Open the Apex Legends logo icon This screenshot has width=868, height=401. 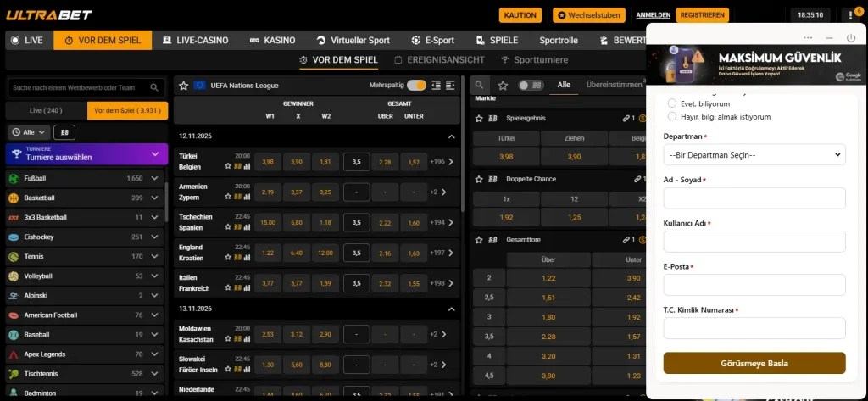click(x=14, y=354)
